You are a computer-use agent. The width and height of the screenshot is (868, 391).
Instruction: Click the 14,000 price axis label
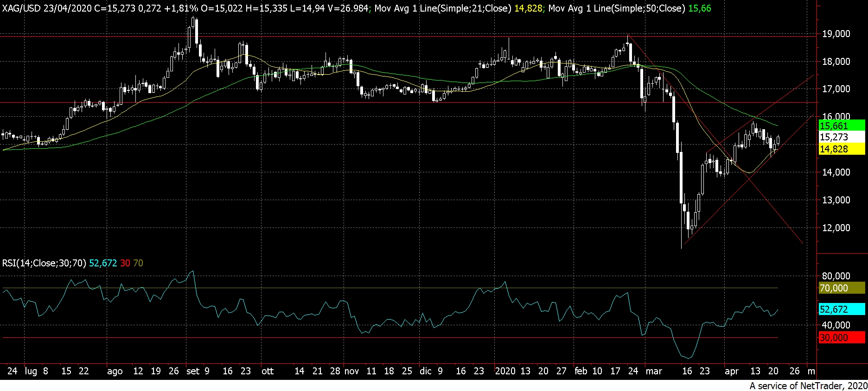pos(836,172)
